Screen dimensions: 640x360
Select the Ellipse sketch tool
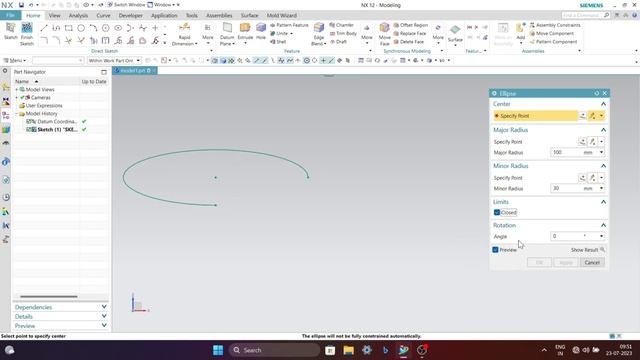(118, 28)
